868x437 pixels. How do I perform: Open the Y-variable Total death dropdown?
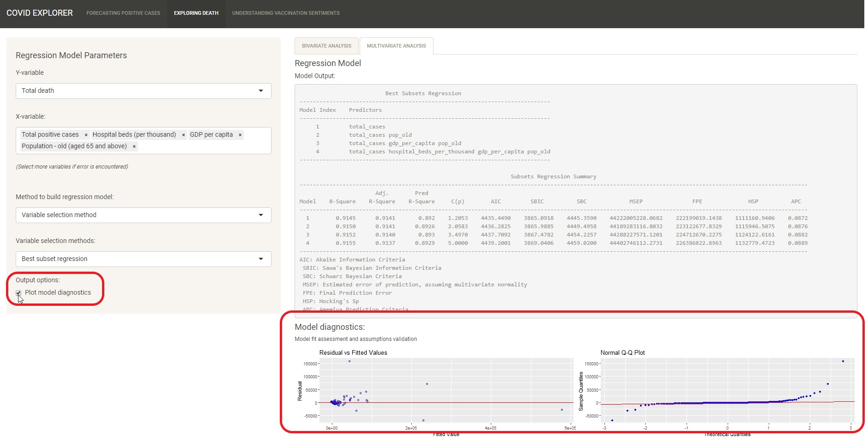point(143,91)
